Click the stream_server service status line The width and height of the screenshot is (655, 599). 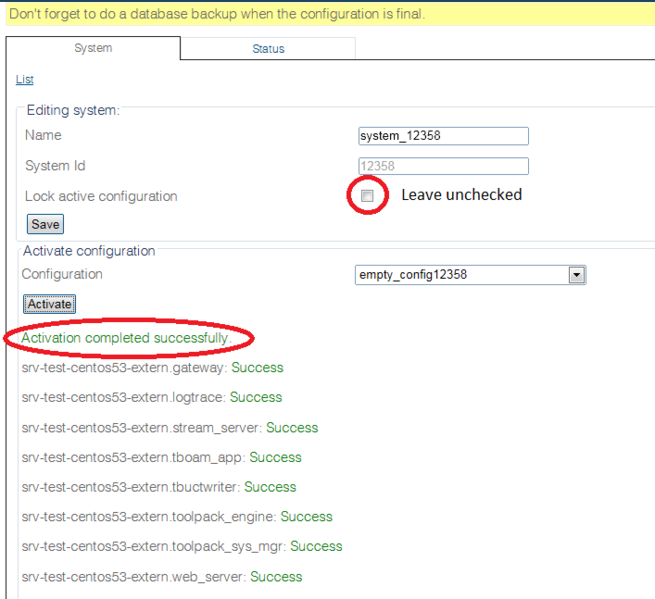tap(169, 427)
